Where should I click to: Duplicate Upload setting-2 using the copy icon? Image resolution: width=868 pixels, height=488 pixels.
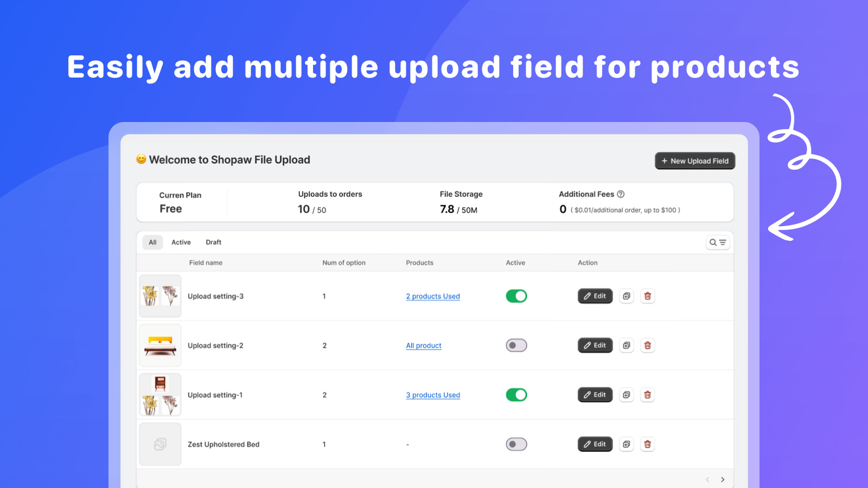tap(627, 345)
